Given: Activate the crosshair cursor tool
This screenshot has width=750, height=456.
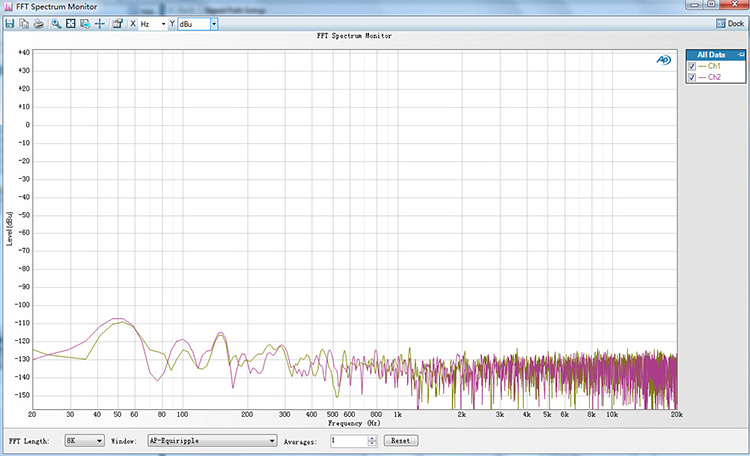Looking at the screenshot, I should [99, 23].
